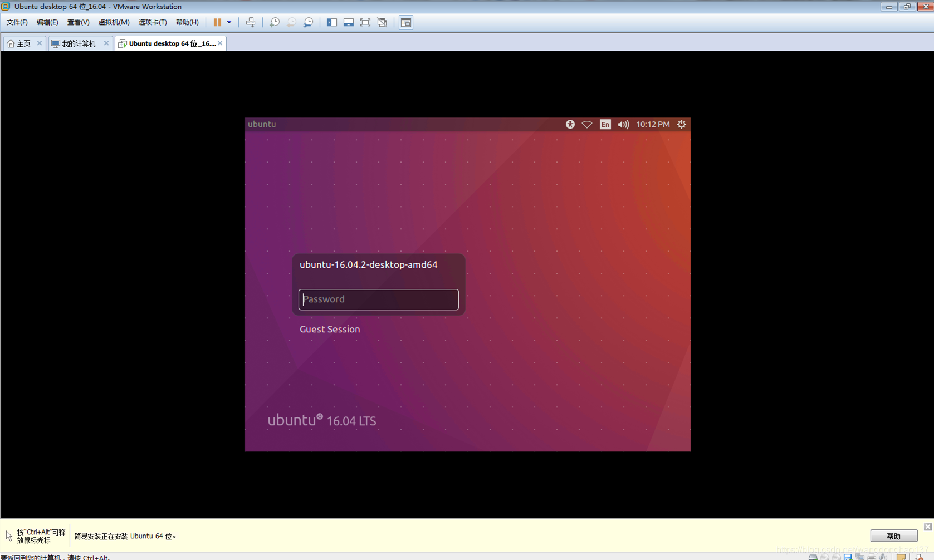Viewport: 934px width, 560px height.
Task: Close the Ubuntu desktop 64 位 tab
Action: [x=220, y=43]
